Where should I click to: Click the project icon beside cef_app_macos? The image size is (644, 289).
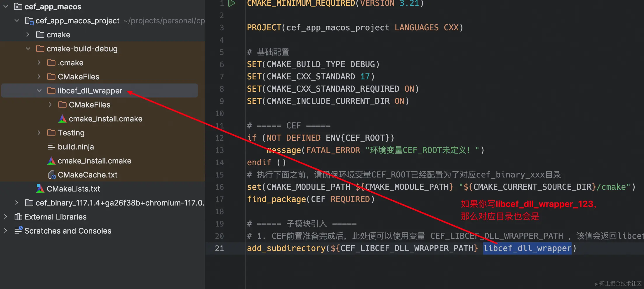[18, 6]
